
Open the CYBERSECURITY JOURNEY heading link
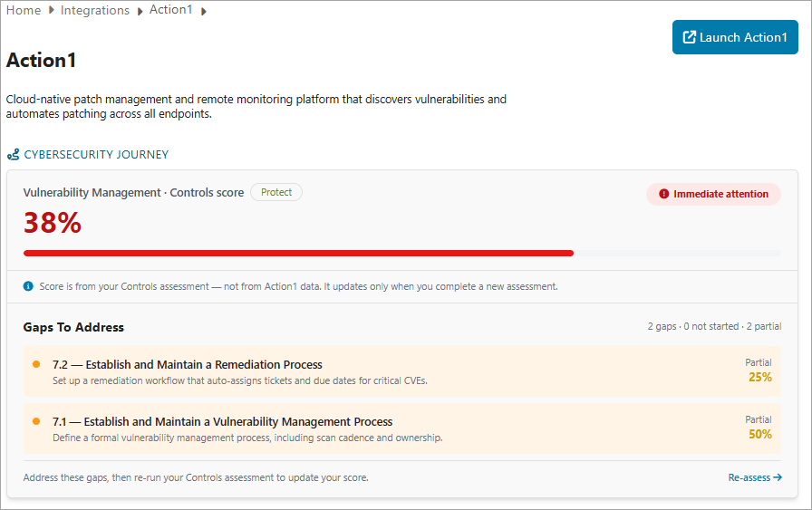click(96, 154)
